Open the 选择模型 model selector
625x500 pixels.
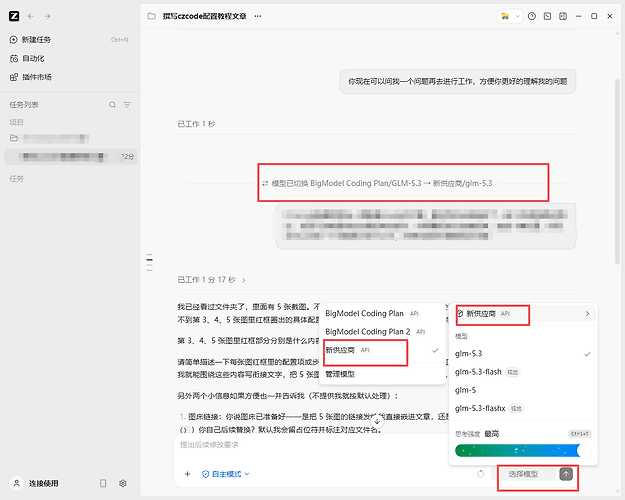tap(523, 474)
